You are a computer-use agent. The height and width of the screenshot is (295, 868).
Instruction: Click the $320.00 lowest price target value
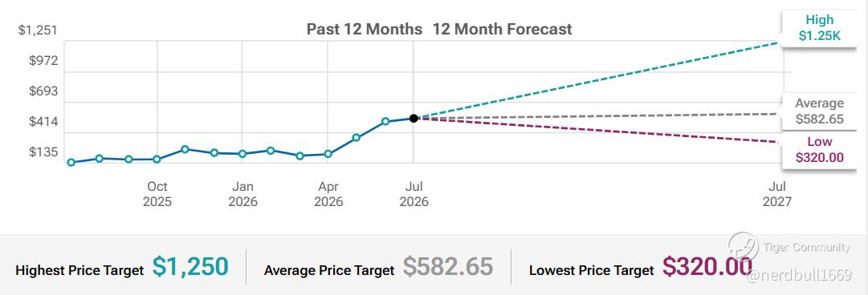[x=707, y=267]
